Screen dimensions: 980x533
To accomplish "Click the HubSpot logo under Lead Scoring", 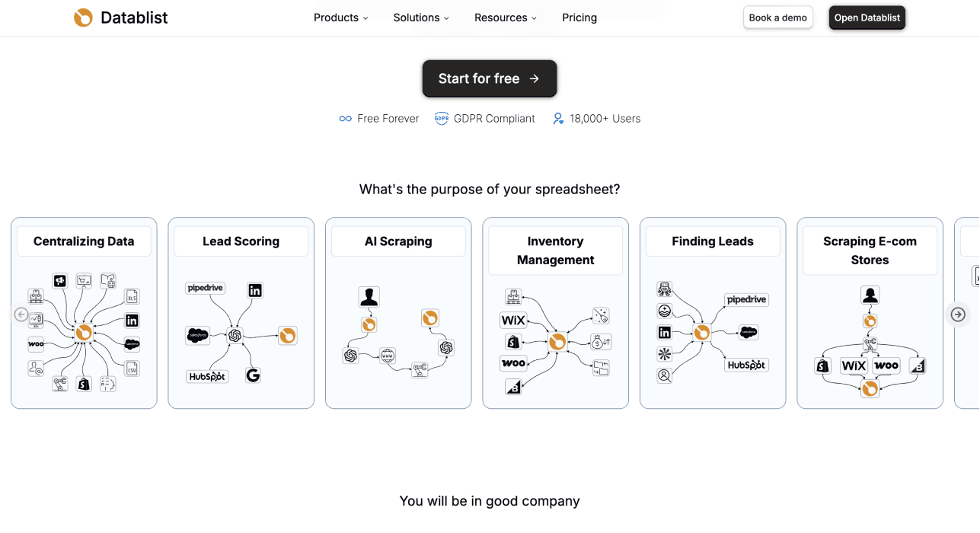I will tap(206, 375).
